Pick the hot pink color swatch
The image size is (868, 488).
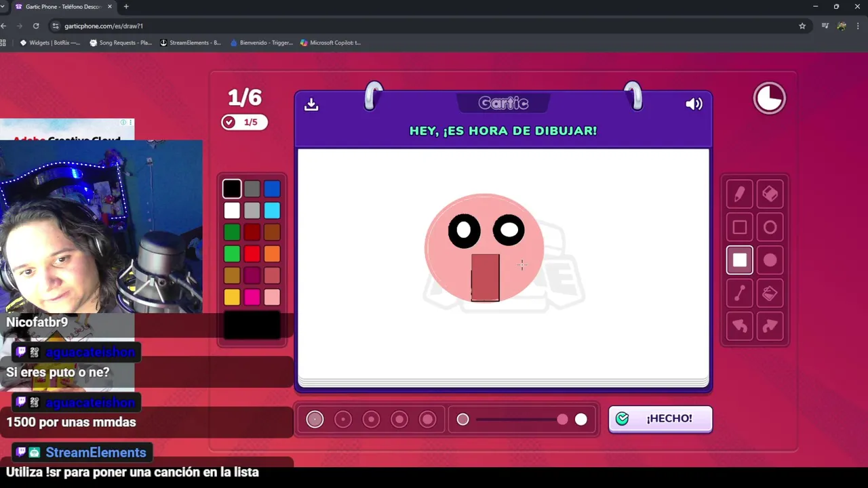(x=252, y=297)
